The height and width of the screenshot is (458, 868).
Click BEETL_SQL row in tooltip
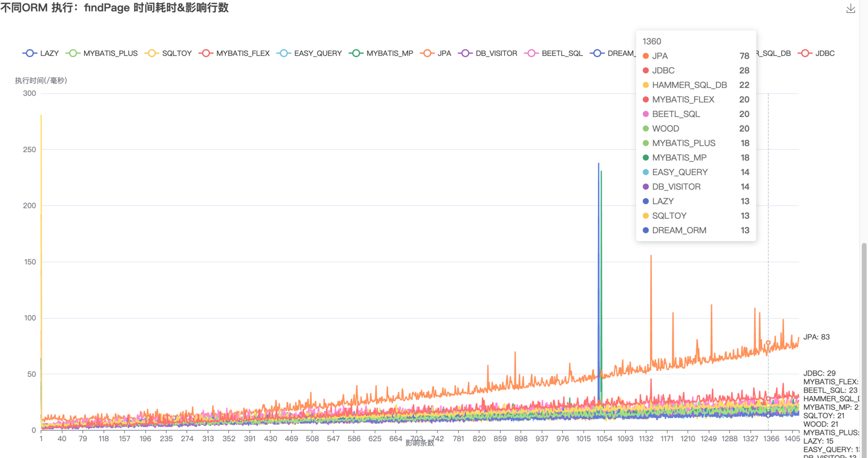[695, 114]
